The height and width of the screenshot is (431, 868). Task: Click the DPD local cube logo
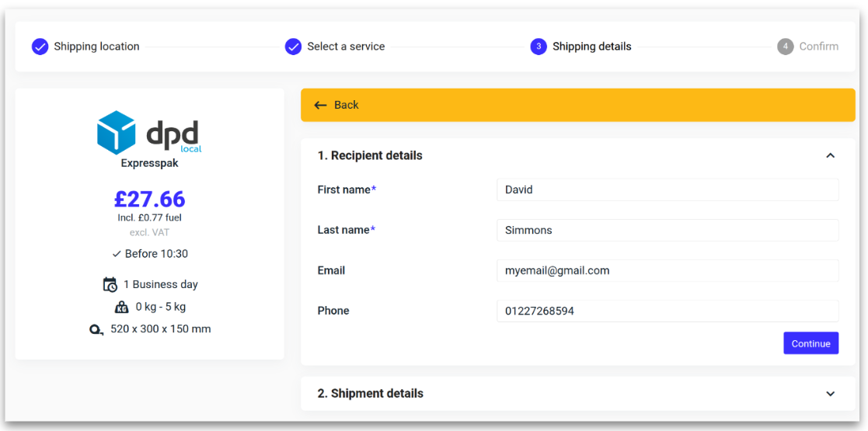[117, 132]
